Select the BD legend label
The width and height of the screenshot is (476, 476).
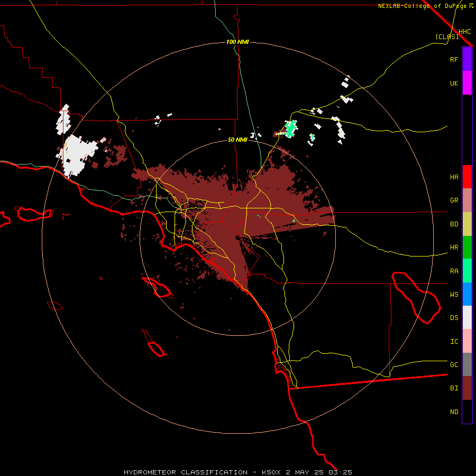[x=454, y=224]
